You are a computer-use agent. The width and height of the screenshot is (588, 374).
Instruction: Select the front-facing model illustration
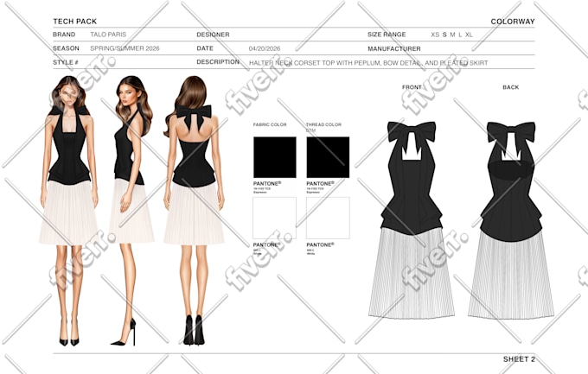click(68, 211)
